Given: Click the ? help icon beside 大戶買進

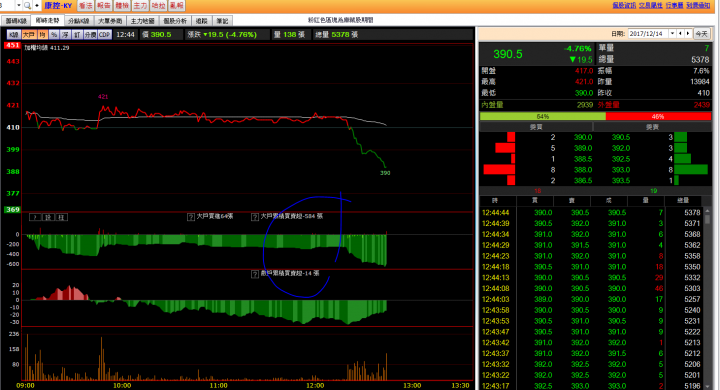Looking at the screenshot, I should pos(191,217).
